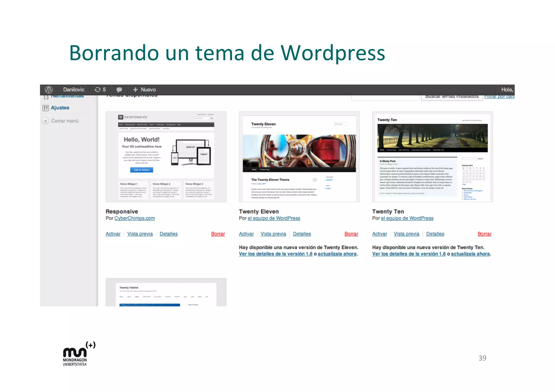Focus the installed themes search field

(385, 98)
